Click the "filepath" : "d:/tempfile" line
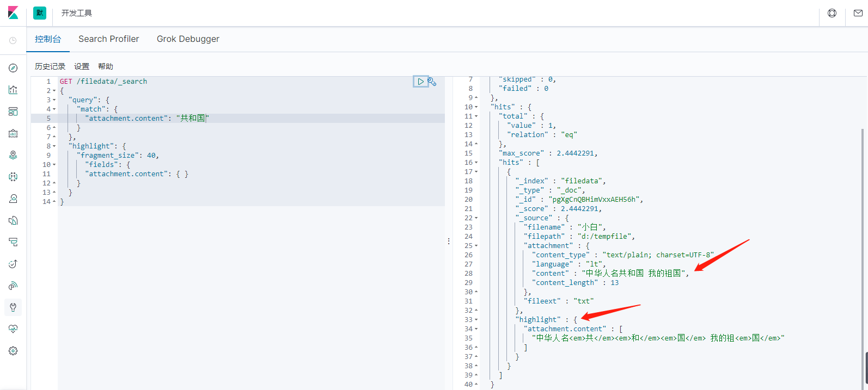Viewport: 868px width, 390px height. point(579,237)
